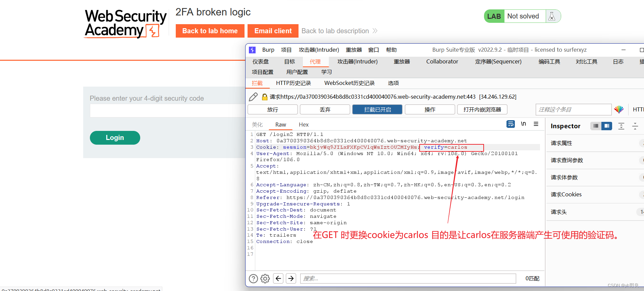Switch to Decoder (编码工具) tab
The width and height of the screenshot is (644, 291).
(x=549, y=62)
